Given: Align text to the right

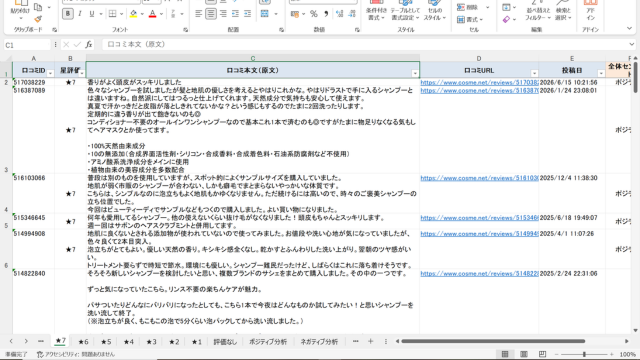Looking at the screenshot, I should [223, 14].
